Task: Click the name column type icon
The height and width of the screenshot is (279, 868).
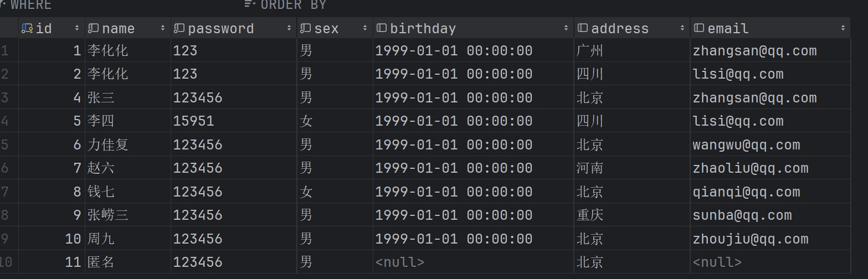Action: click(x=94, y=28)
